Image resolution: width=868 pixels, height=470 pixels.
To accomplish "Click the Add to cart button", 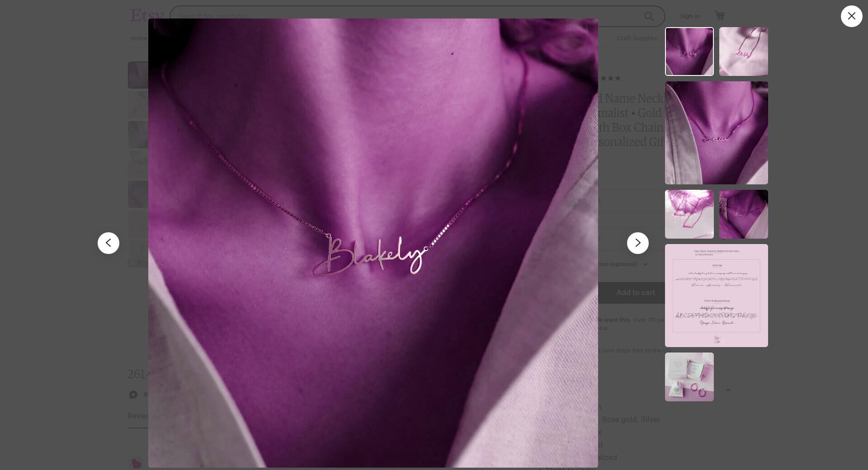I will click(635, 293).
